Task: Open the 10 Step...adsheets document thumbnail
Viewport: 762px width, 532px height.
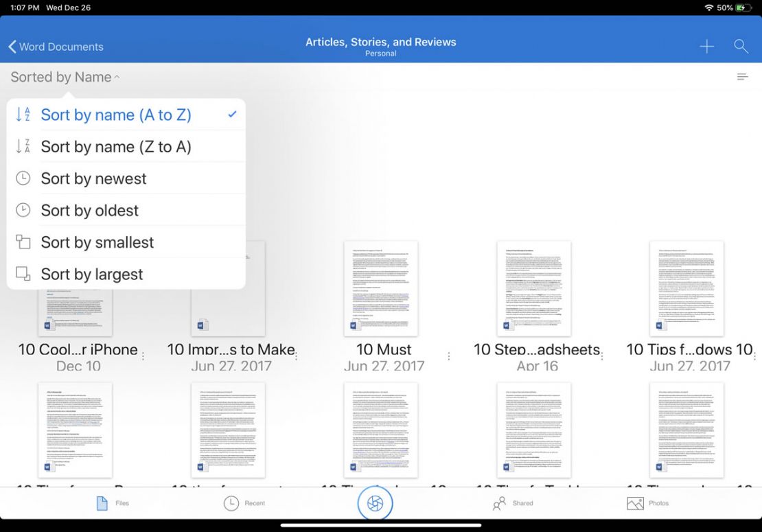Action: (x=533, y=288)
